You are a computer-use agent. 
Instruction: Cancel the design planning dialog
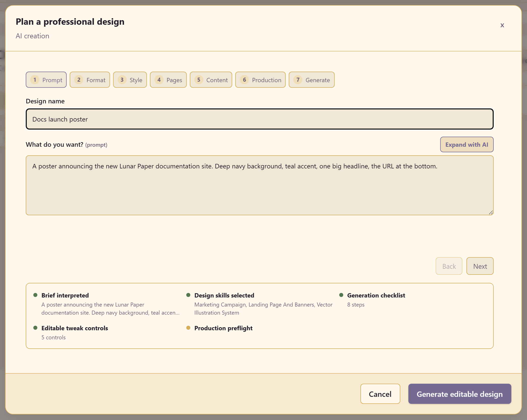click(x=380, y=394)
